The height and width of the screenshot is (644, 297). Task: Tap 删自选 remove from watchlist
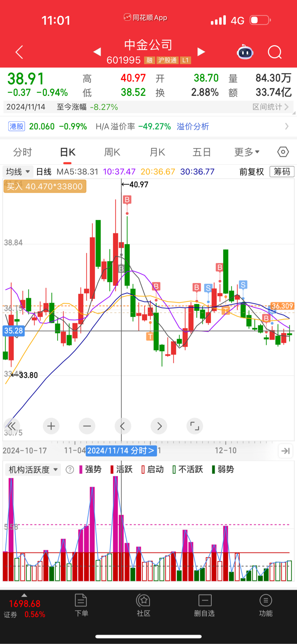pyautogui.click(x=204, y=605)
